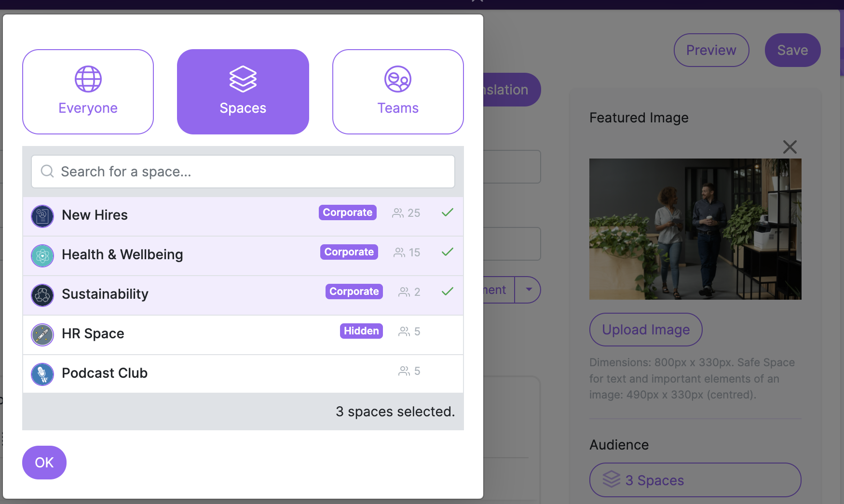Select the Spaces audience tab
The image size is (844, 504).
coord(243,92)
